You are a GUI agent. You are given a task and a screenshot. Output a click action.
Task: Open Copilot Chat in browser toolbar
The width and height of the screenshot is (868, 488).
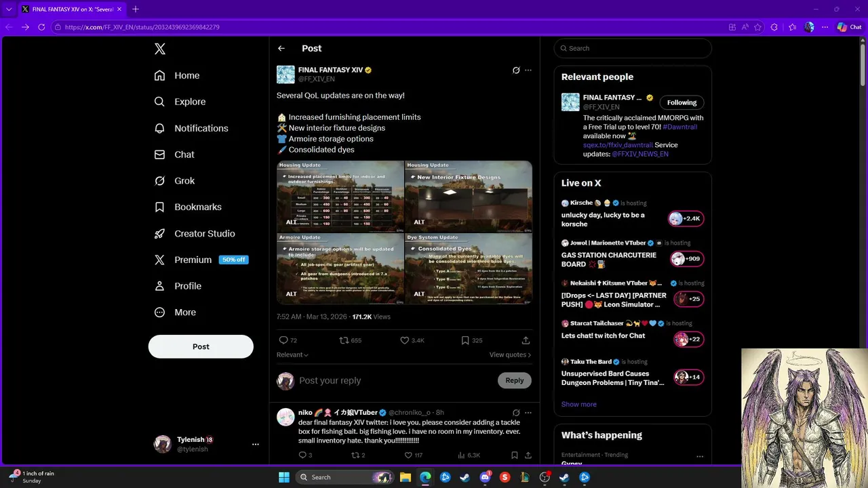point(849,27)
